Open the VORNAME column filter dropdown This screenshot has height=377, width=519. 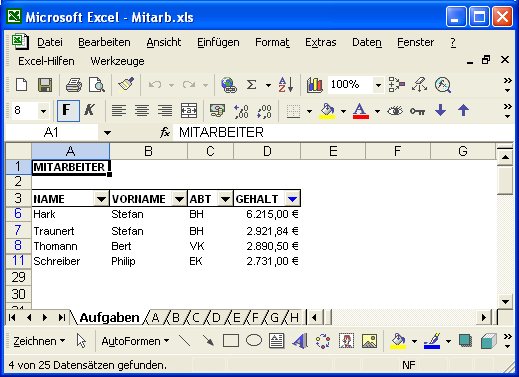tap(179, 199)
